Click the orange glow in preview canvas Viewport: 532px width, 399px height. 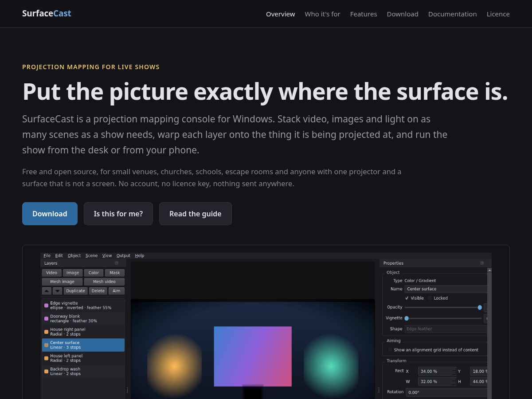pyautogui.click(x=174, y=366)
